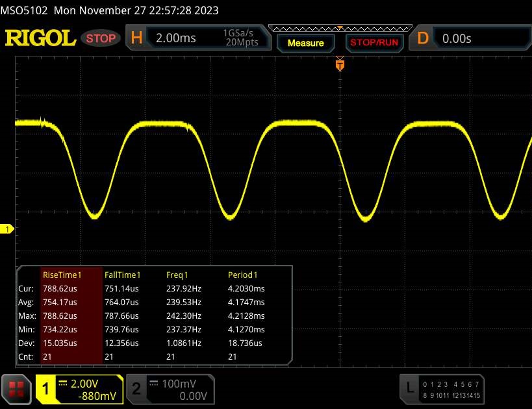Click the RIGOL logo

40,38
